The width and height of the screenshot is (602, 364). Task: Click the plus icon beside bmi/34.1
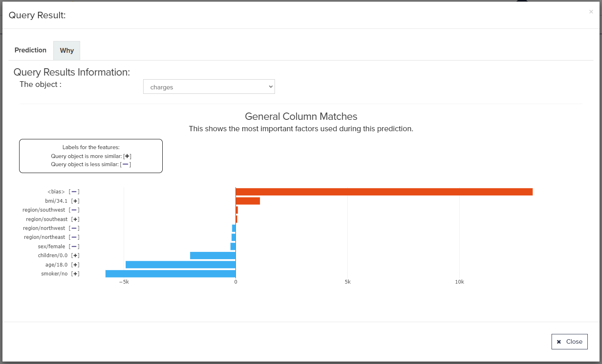tap(75, 201)
